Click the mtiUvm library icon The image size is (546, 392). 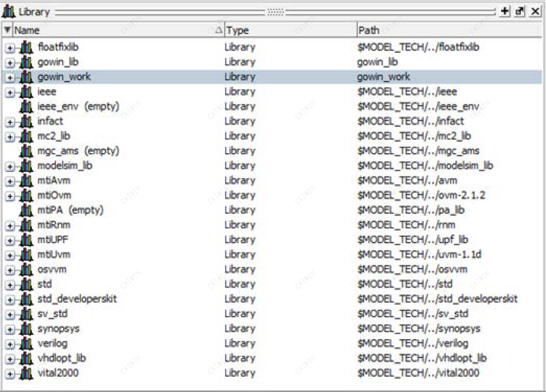26,255
